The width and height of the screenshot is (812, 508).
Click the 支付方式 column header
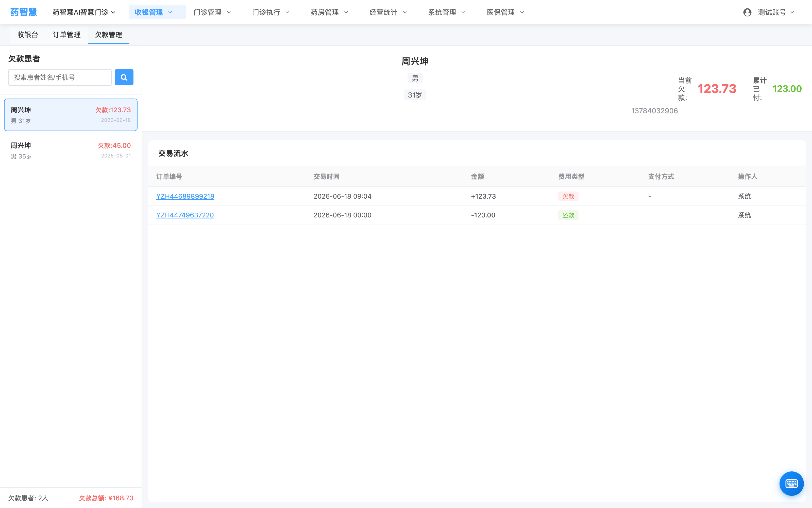[661, 176]
